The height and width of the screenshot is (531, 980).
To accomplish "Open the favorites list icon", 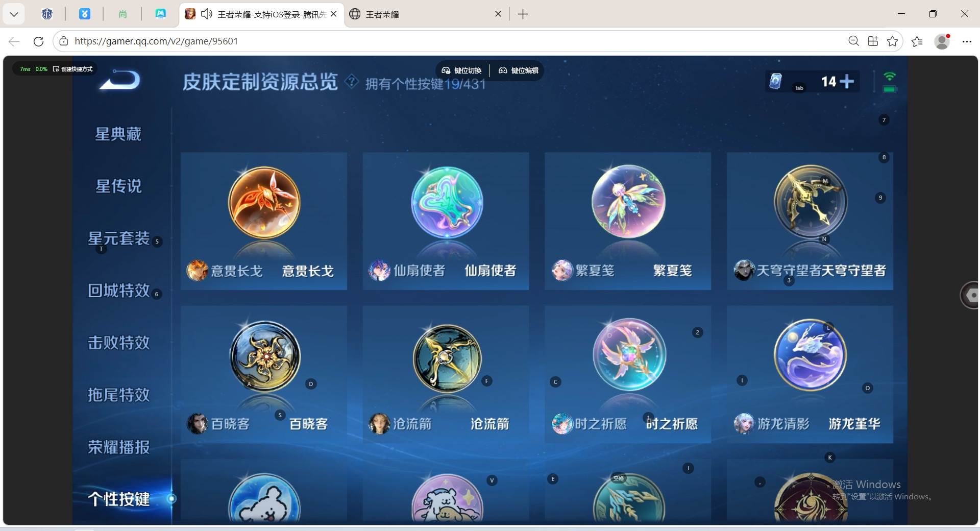I will point(917,41).
